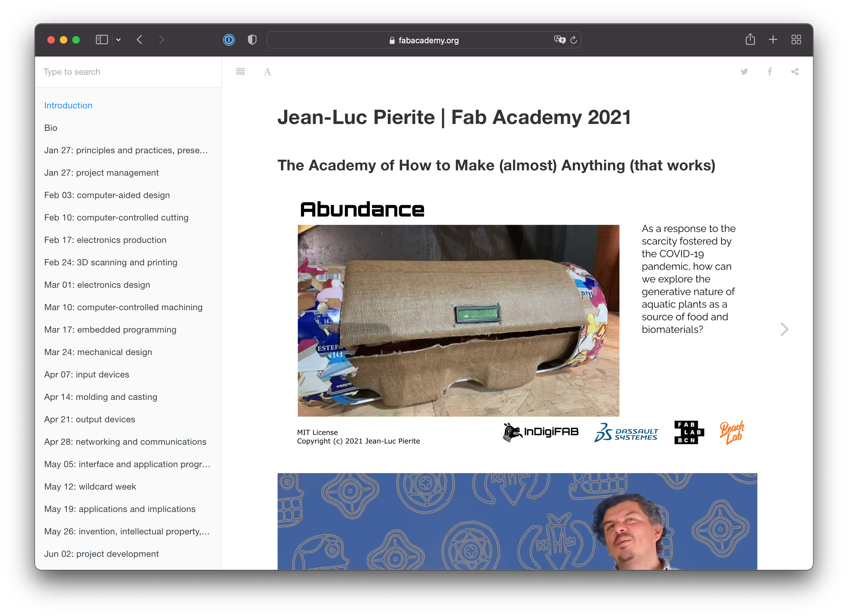This screenshot has width=848, height=616.
Task: Click the 'Type to search' field
Action: pos(127,72)
